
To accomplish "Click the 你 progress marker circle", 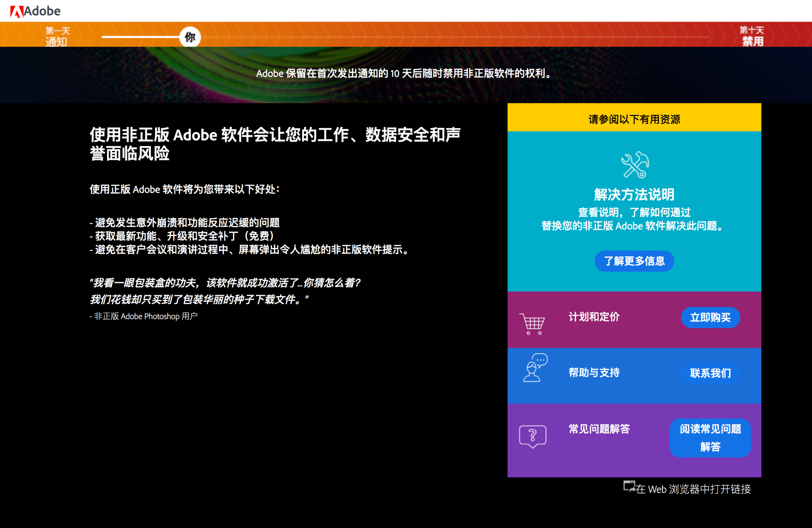I will tap(190, 37).
